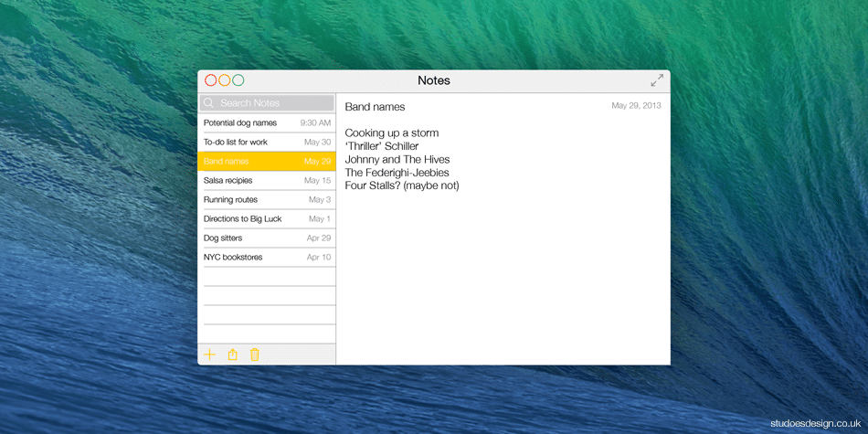Click the plus icon to add a new note

pyautogui.click(x=209, y=355)
